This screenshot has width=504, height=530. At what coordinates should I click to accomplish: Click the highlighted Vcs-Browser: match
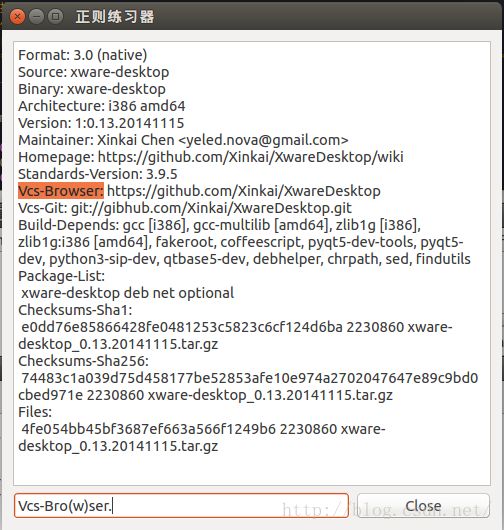pos(61,191)
